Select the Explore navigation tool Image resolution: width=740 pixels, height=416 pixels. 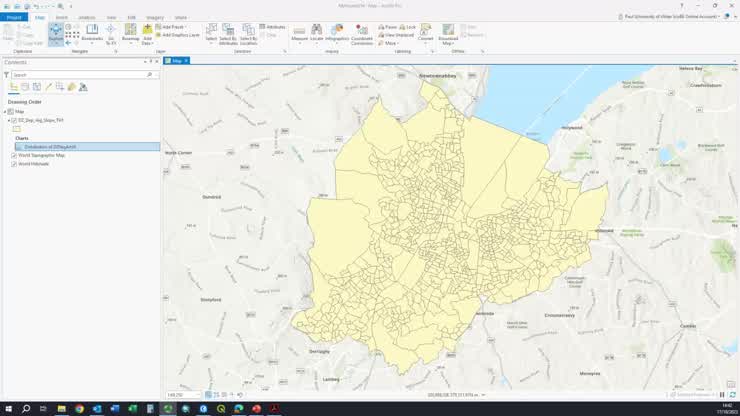(56, 34)
